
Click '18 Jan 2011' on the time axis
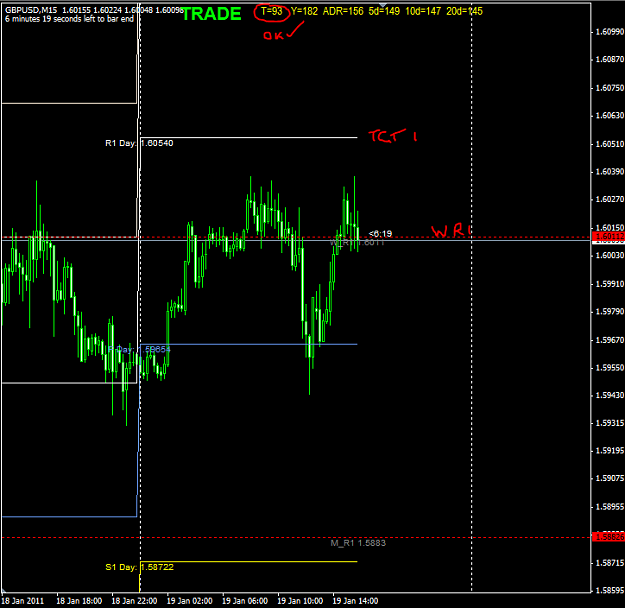(23, 601)
